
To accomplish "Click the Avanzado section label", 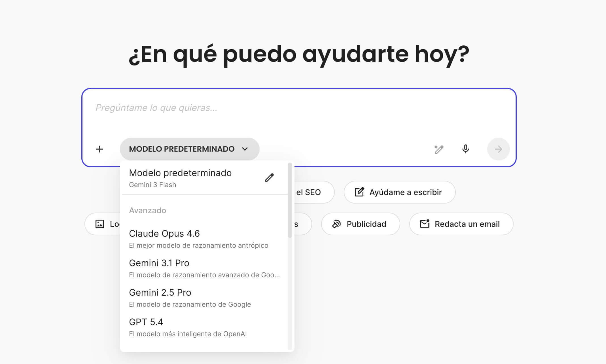I will pyautogui.click(x=147, y=210).
